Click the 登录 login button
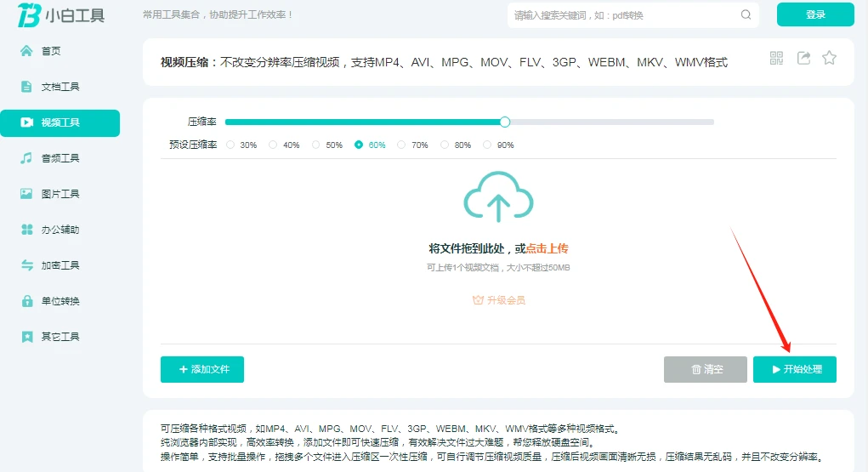Image resolution: width=868 pixels, height=472 pixels. click(815, 14)
